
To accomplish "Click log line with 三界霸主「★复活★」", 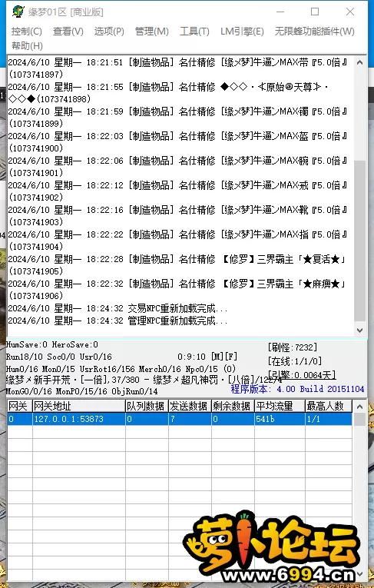I will coord(177,265).
